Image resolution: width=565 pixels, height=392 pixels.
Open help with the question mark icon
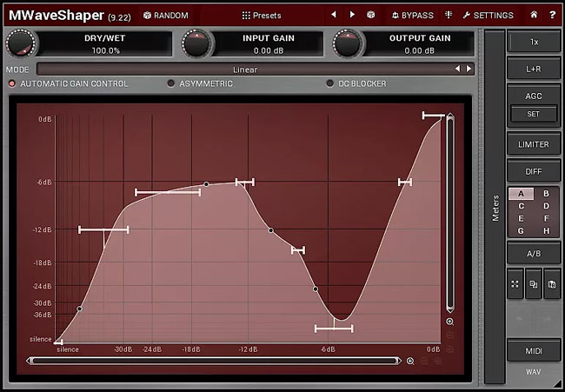tap(552, 15)
